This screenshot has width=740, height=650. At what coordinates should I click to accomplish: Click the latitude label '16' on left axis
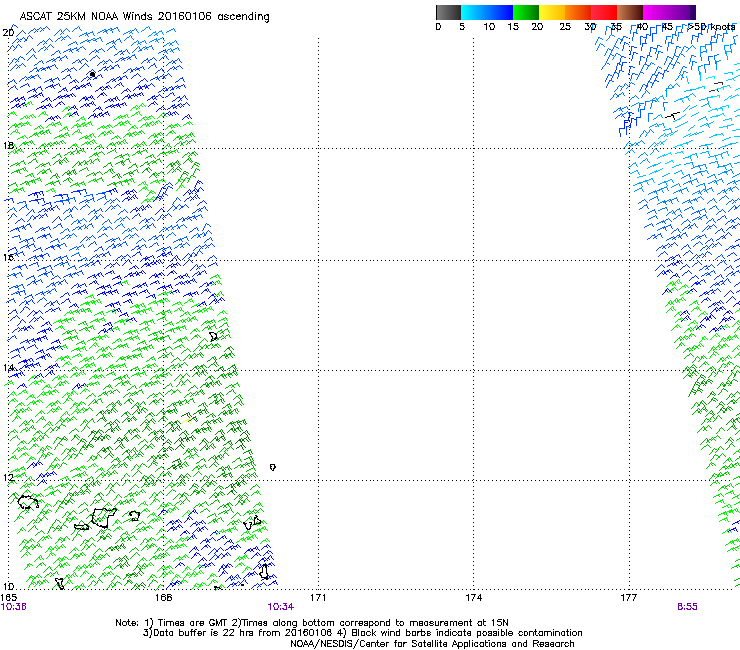[x=8, y=257]
